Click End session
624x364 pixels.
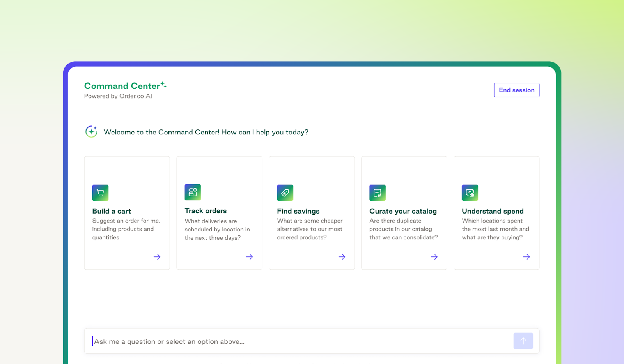coord(516,90)
